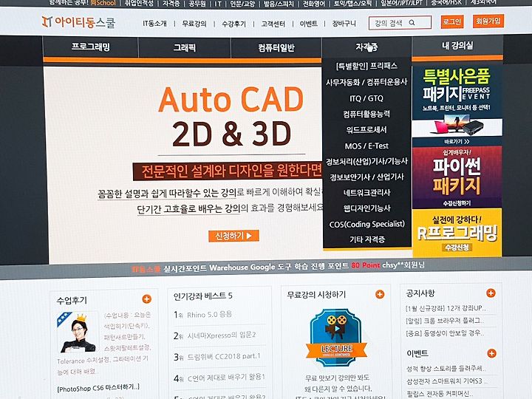Image resolution: width=532 pixels, height=399 pixels.
Task: Click the 수업후기 student avatar image
Action: (78, 332)
